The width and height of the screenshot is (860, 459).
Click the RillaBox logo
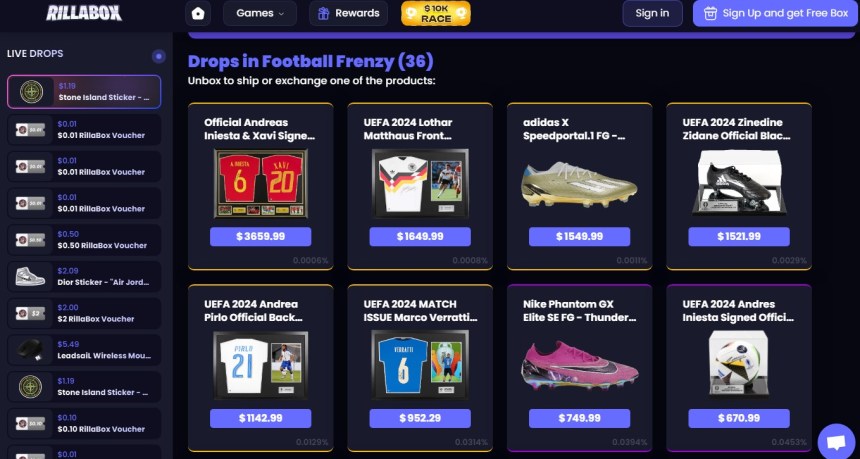(84, 13)
